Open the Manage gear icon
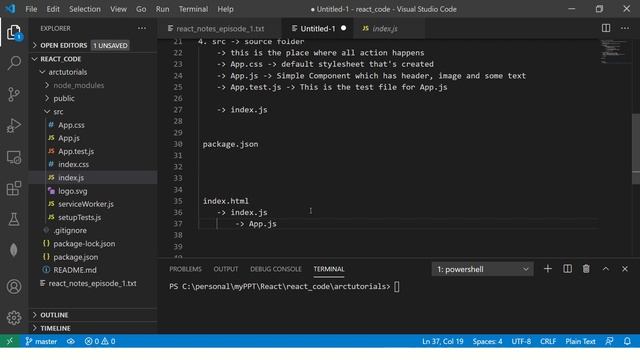The image size is (640, 360). (x=14, y=318)
